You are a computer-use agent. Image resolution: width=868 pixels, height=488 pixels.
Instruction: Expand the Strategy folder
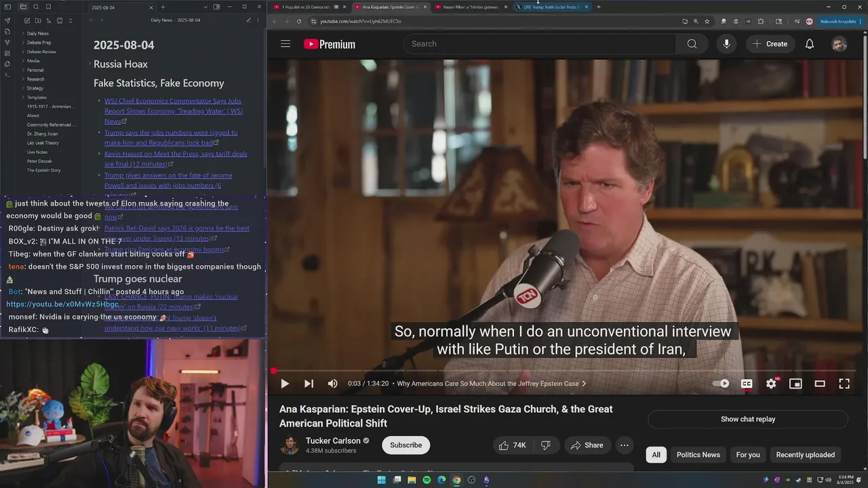(35, 88)
